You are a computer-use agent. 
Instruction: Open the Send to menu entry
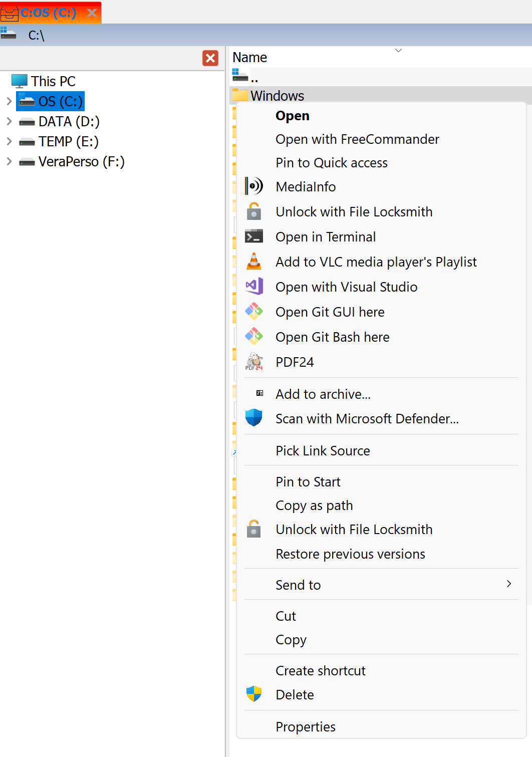click(381, 585)
